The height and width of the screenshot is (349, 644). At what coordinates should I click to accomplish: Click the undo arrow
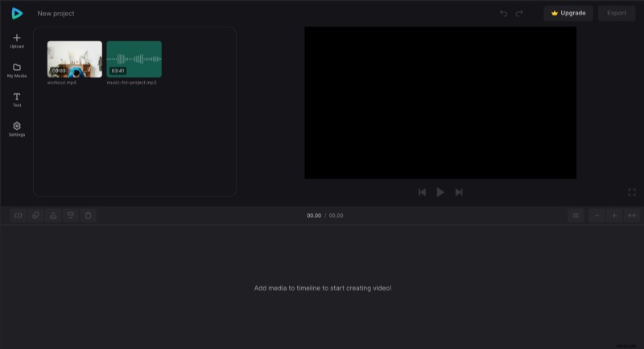[x=504, y=13]
